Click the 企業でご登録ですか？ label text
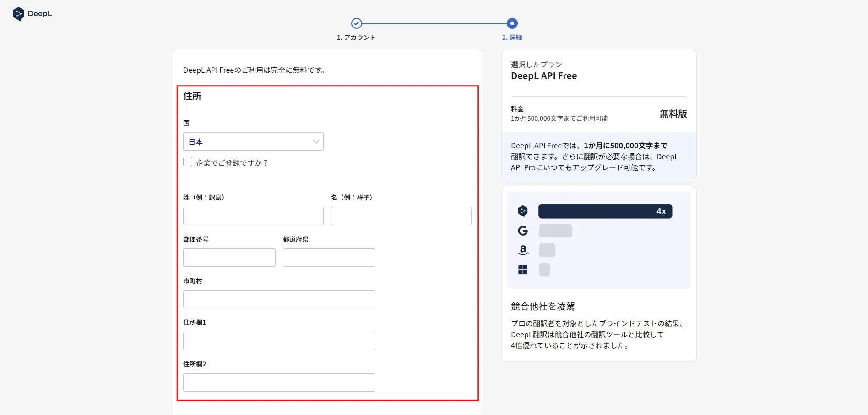868x415 pixels. pos(232,163)
